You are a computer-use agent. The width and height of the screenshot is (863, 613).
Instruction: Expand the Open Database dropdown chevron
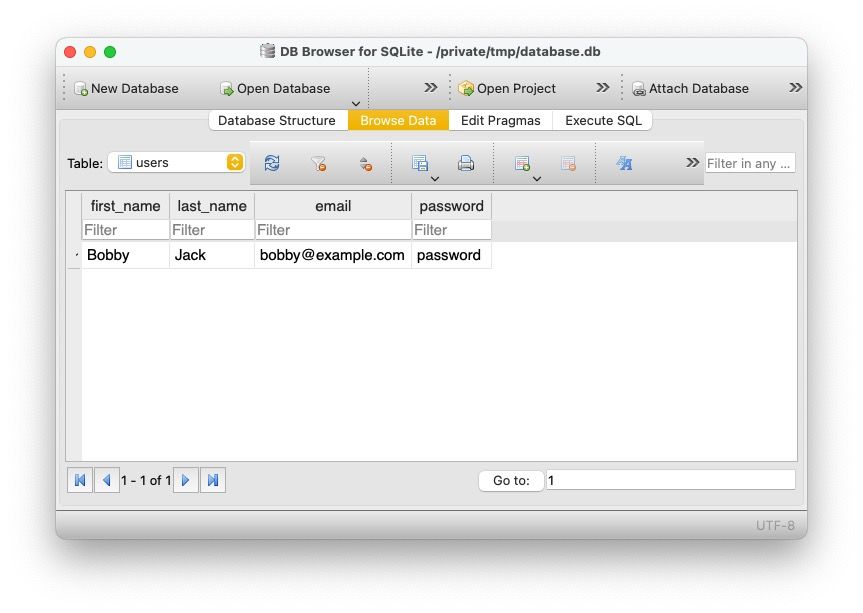[355, 103]
